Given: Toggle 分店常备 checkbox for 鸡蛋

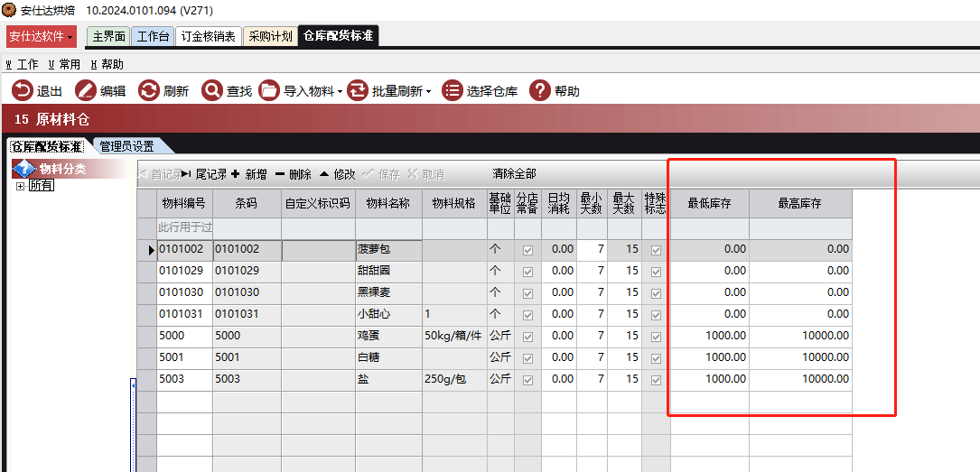Looking at the screenshot, I should click(528, 338).
